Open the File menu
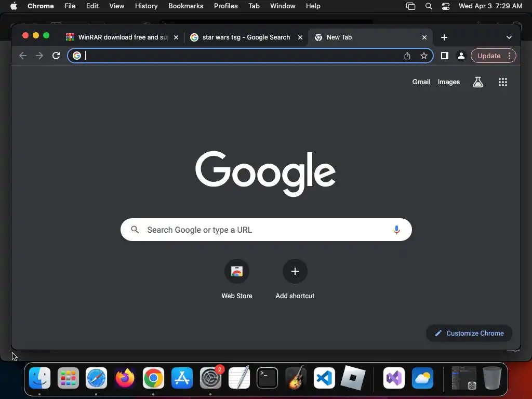The image size is (532, 399). [x=70, y=6]
